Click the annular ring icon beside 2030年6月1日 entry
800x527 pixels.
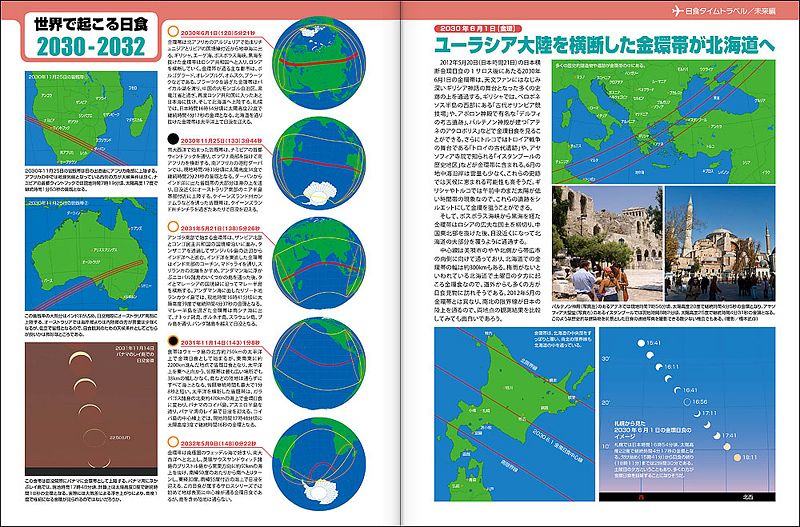[173, 31]
